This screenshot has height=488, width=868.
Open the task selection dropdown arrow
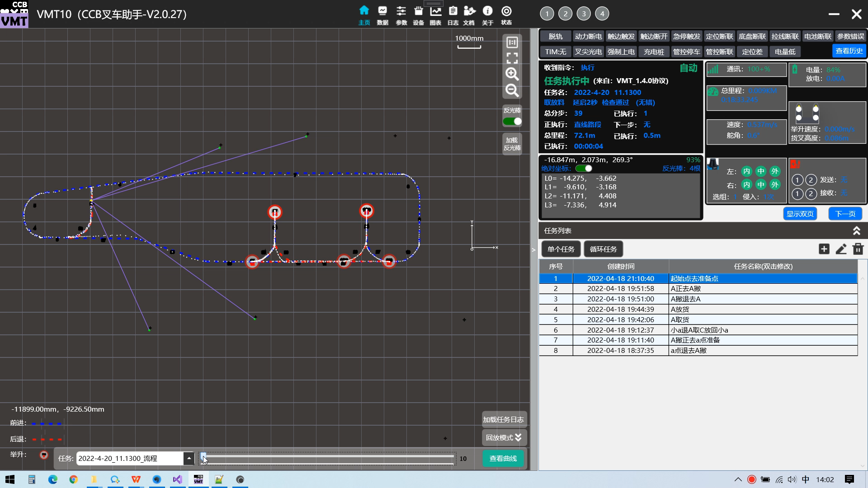[189, 458]
